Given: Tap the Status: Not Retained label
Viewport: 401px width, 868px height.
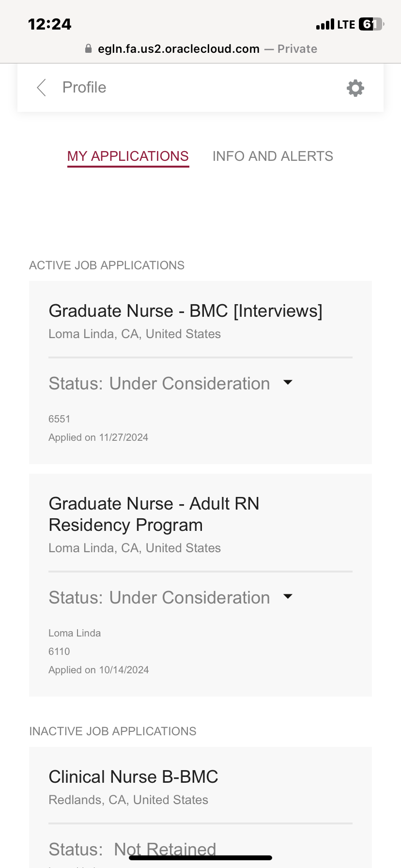Looking at the screenshot, I should point(132,850).
